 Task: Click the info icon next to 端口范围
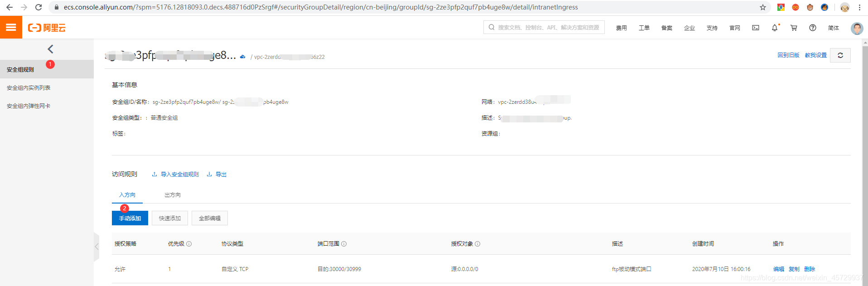[x=344, y=244]
